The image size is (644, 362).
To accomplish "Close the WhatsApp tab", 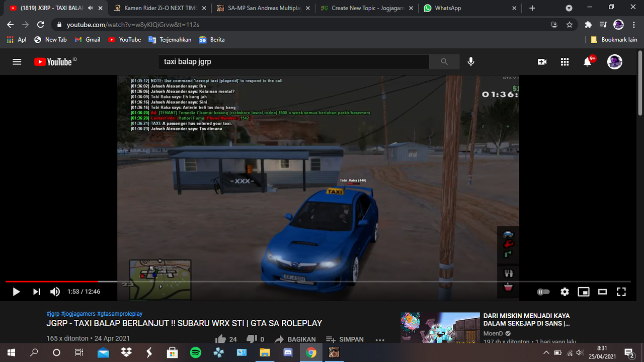I will (514, 8).
